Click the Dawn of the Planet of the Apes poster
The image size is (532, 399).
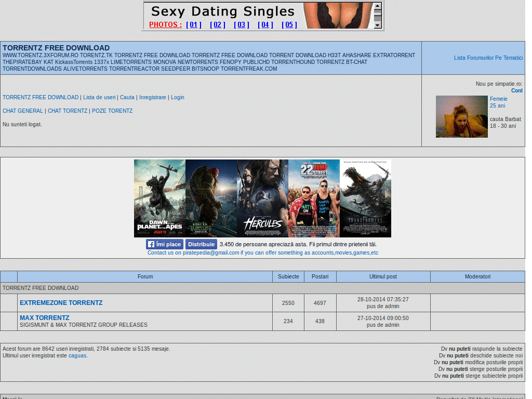[160, 198]
